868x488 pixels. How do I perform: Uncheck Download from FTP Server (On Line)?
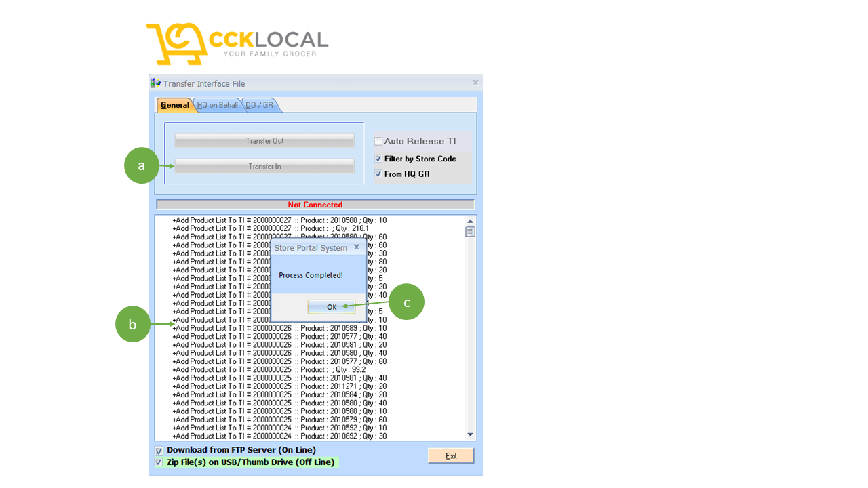pyautogui.click(x=159, y=450)
